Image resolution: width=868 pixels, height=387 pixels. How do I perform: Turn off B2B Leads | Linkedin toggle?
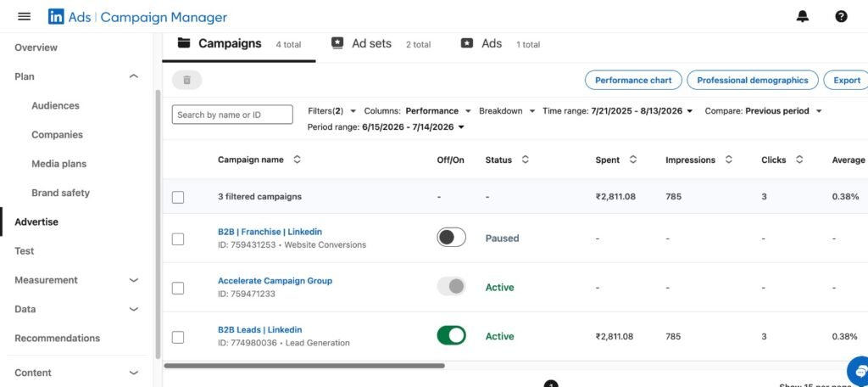point(451,335)
